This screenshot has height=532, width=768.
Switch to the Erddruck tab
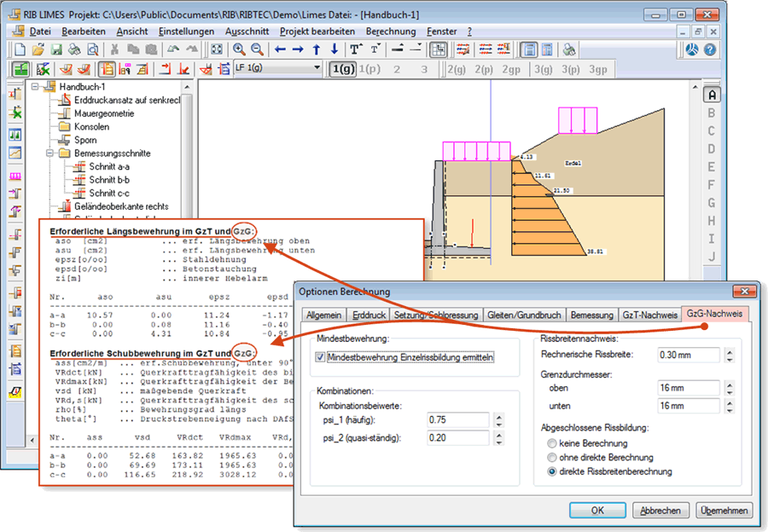tap(369, 315)
